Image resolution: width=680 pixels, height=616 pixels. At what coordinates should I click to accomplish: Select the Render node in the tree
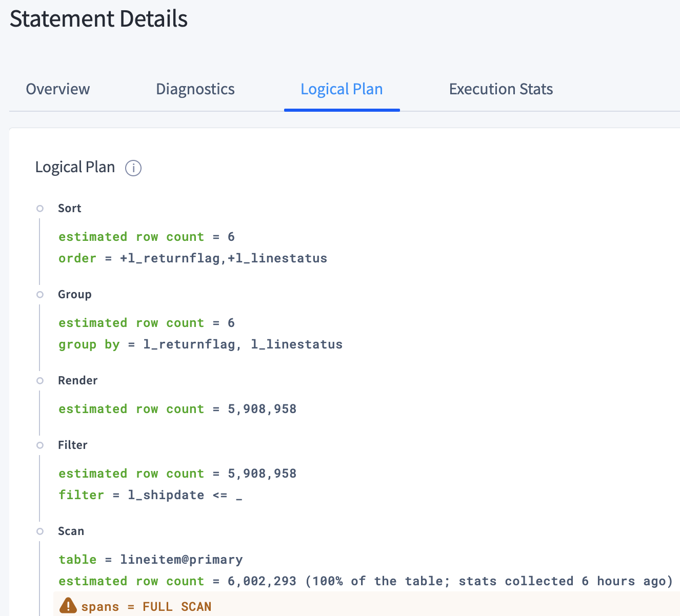point(77,380)
